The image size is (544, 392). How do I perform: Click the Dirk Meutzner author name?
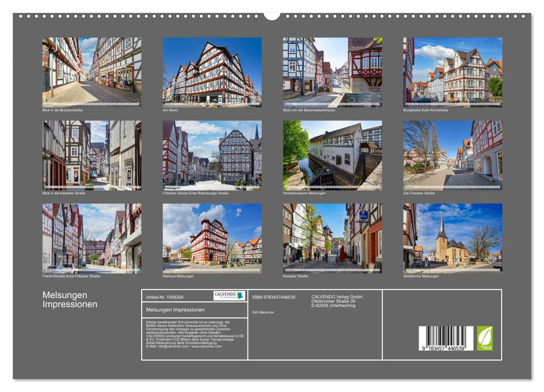(264, 312)
